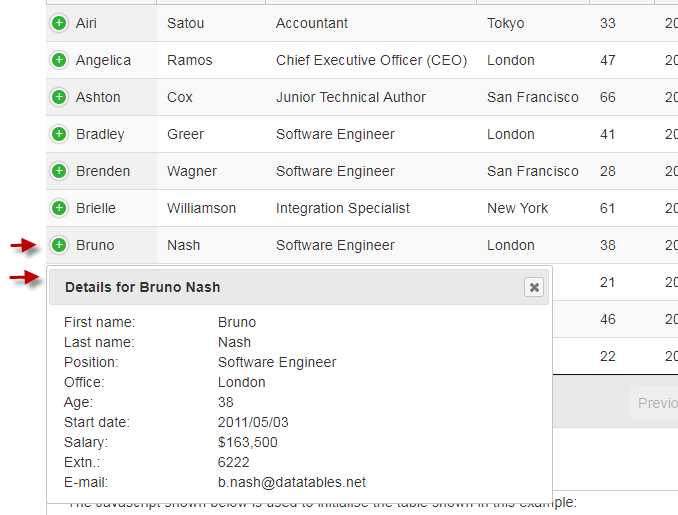Select Software Engineer in Bradley's row
Viewport: 678px width, 515px height.
tap(371, 134)
